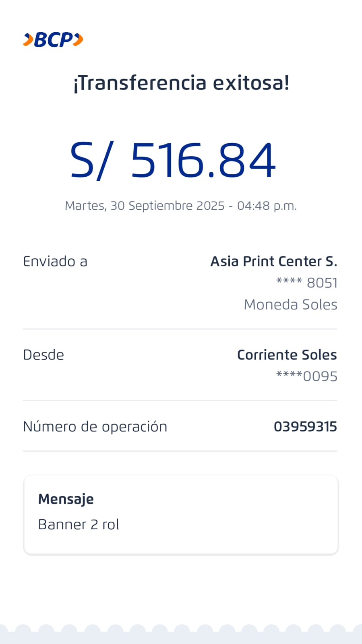Click the "¡Transferencia exitosa!" heading
The width and height of the screenshot is (362, 644).
coord(181,83)
